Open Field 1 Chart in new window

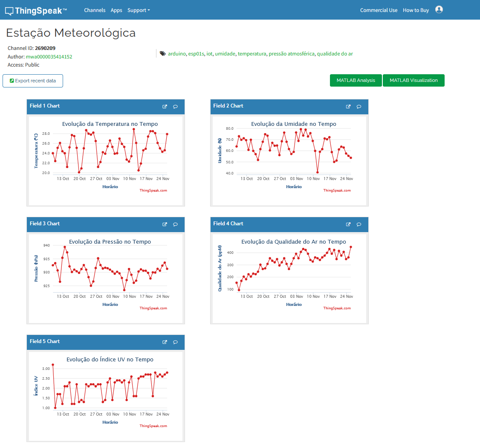coord(165,107)
